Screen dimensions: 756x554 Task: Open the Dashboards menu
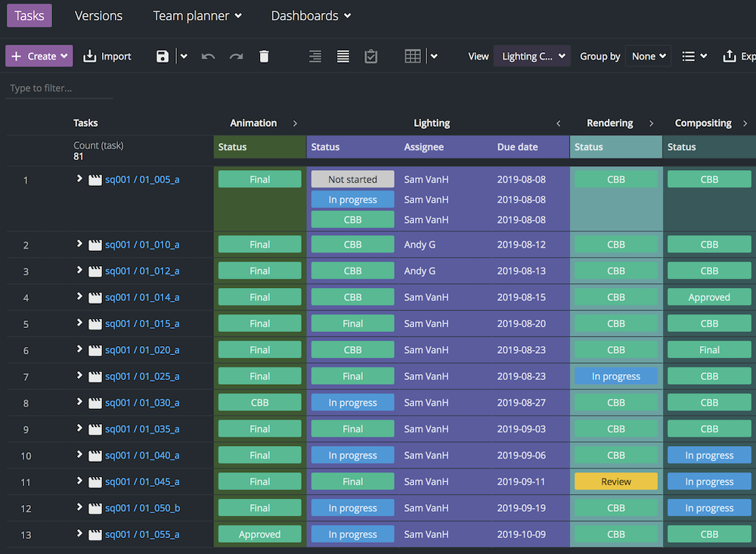(x=310, y=15)
